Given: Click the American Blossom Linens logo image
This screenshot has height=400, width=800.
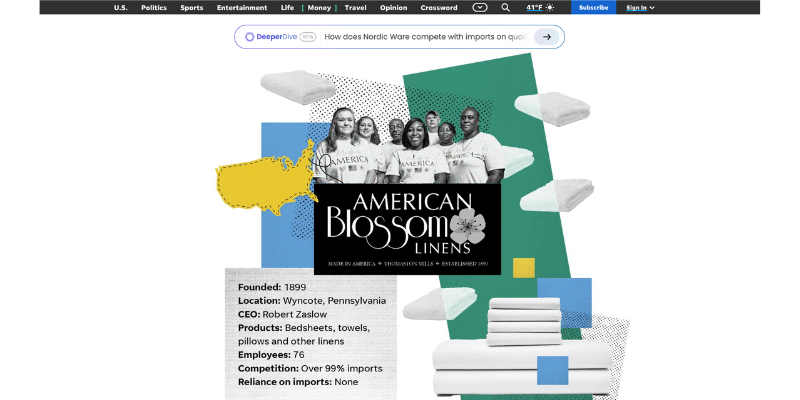Looking at the screenshot, I should click(407, 229).
